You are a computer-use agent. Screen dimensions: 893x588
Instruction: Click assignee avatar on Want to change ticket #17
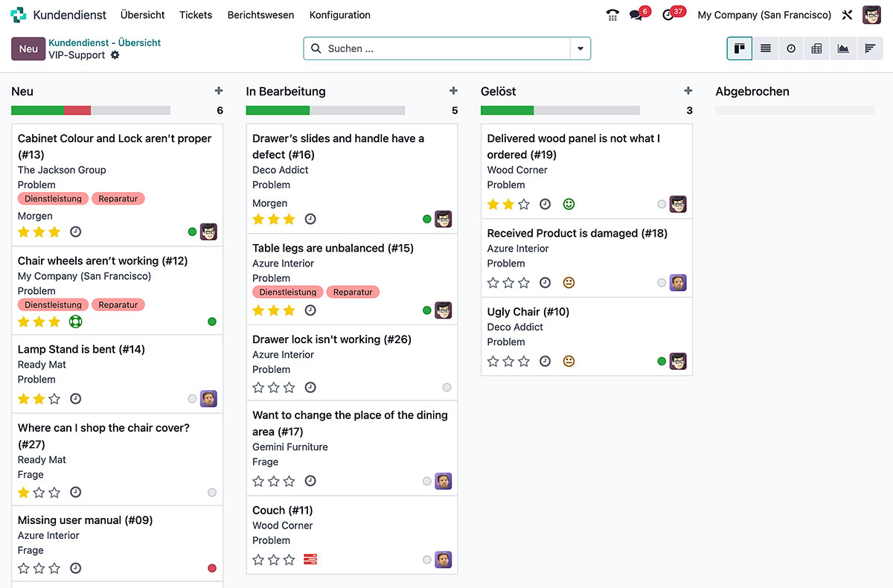(444, 482)
